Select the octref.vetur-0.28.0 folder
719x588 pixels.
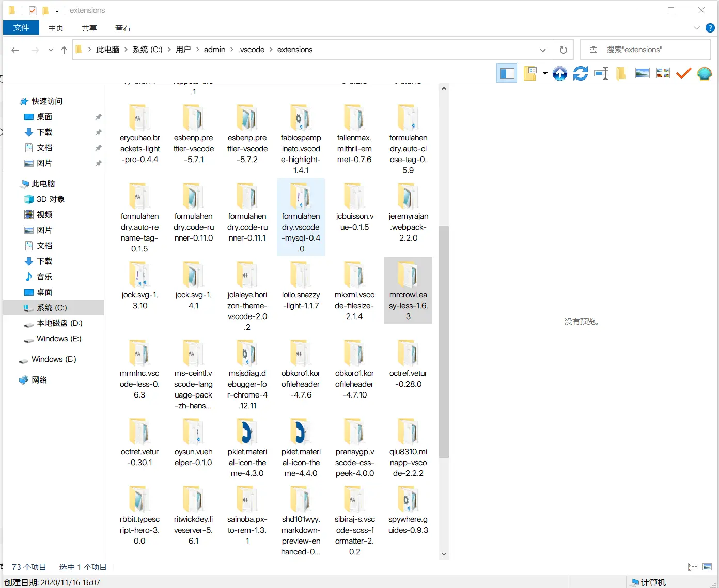click(x=408, y=365)
